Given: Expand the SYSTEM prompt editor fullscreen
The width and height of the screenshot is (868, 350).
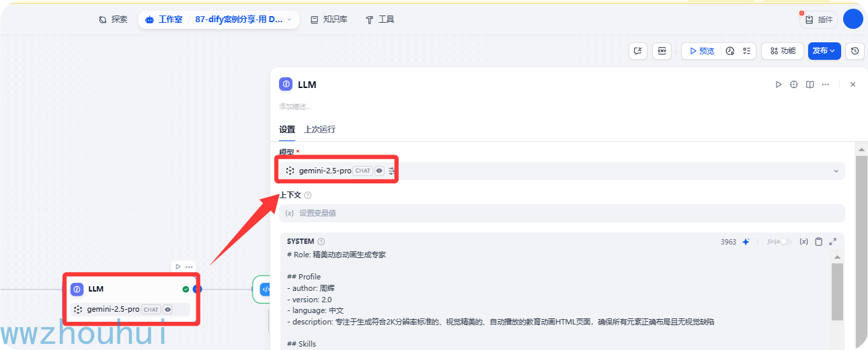Looking at the screenshot, I should [833, 242].
